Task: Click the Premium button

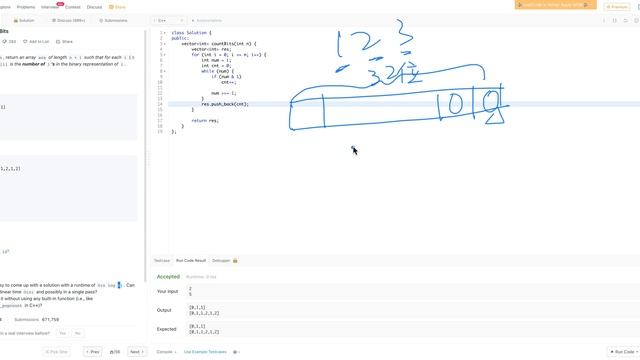Action: [616, 7]
